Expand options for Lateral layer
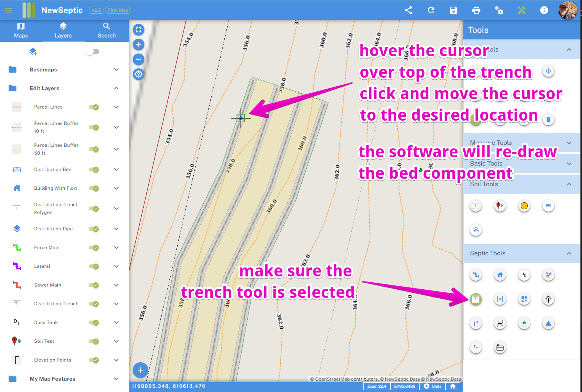 click(x=116, y=266)
